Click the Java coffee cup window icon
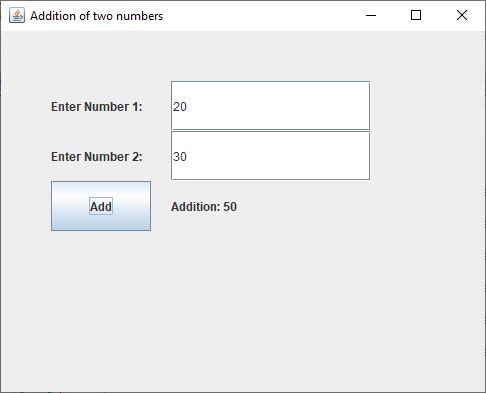The image size is (486, 393). [x=17, y=15]
